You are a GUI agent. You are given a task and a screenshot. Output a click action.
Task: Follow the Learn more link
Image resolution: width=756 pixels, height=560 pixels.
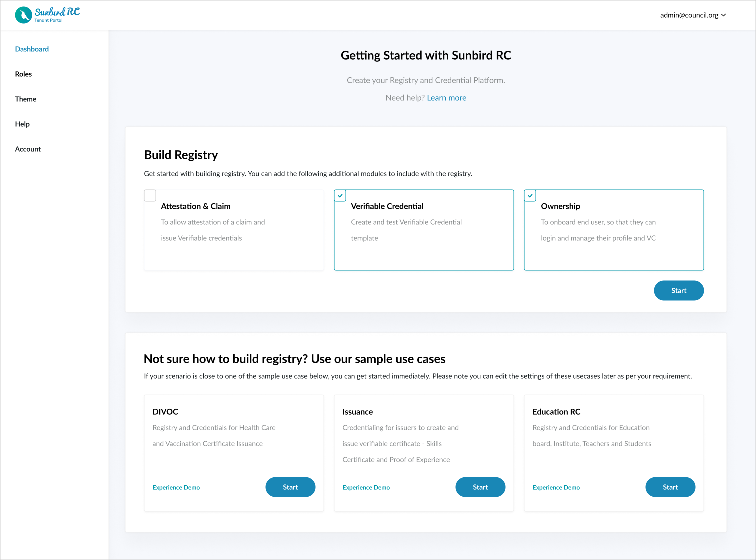(446, 98)
